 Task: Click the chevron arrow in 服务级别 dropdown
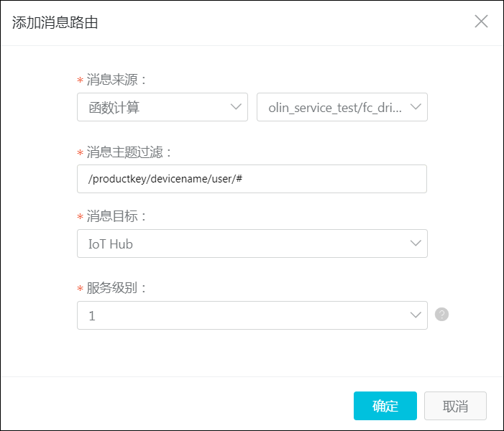416,315
